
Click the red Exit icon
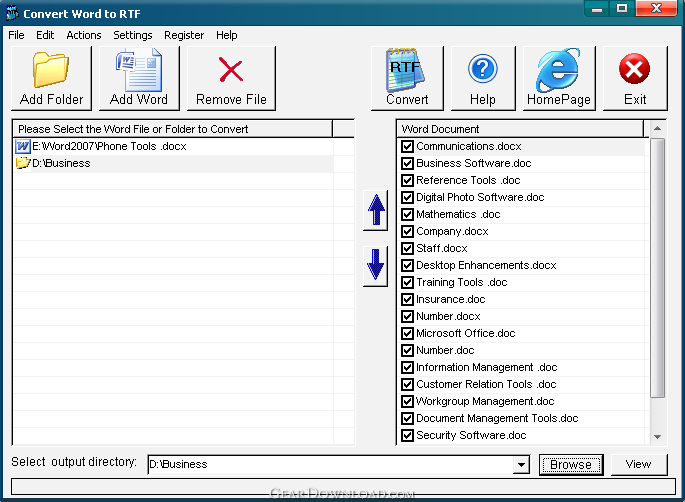[634, 69]
